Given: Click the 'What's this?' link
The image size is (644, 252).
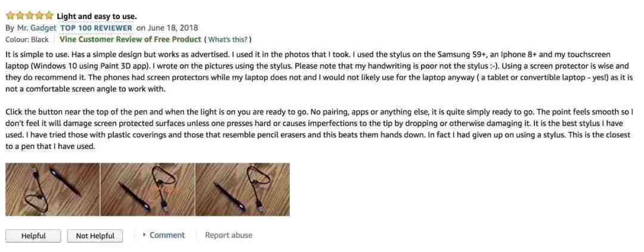Looking at the screenshot, I should point(228,40).
